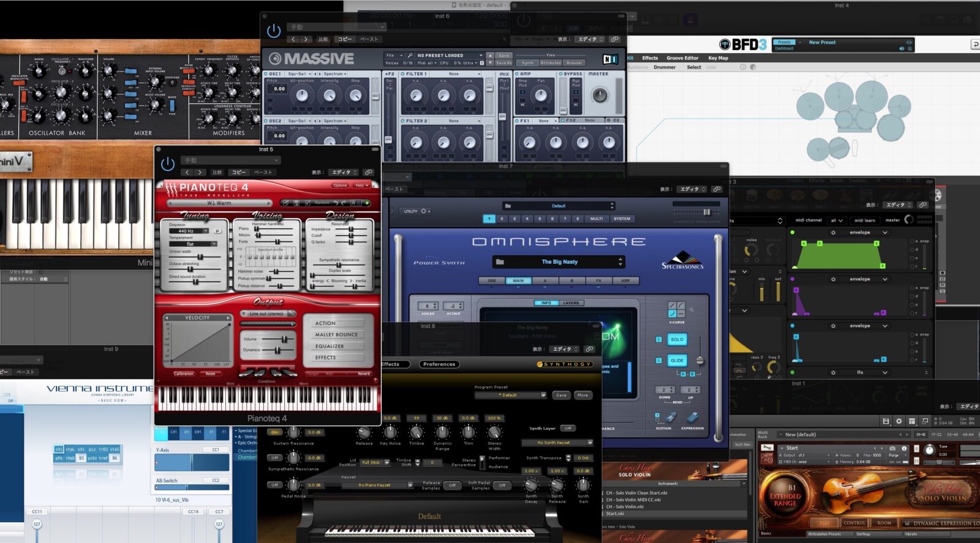
Task: Click the power button in the Massive window
Action: (274, 31)
